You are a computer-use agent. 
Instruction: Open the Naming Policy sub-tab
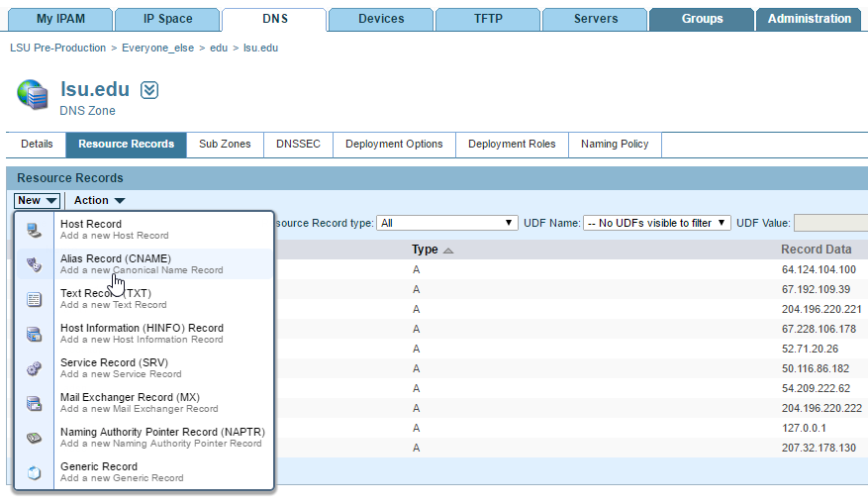[x=615, y=145]
